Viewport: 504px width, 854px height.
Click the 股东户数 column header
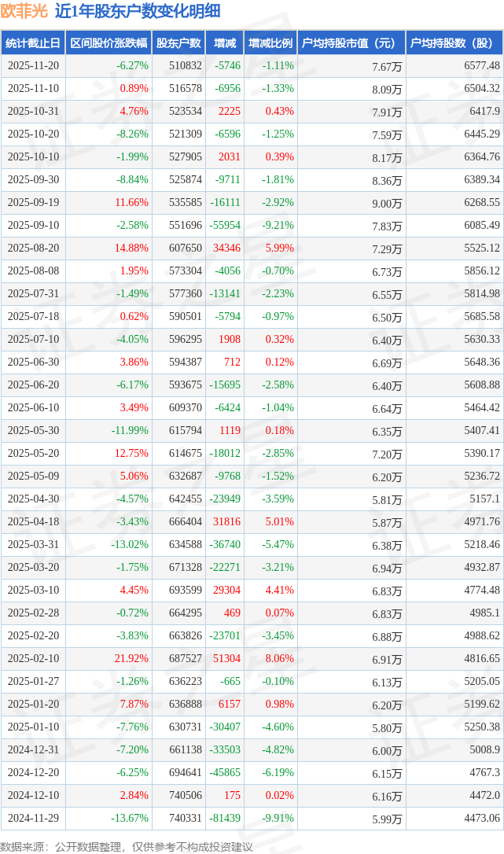click(x=178, y=43)
